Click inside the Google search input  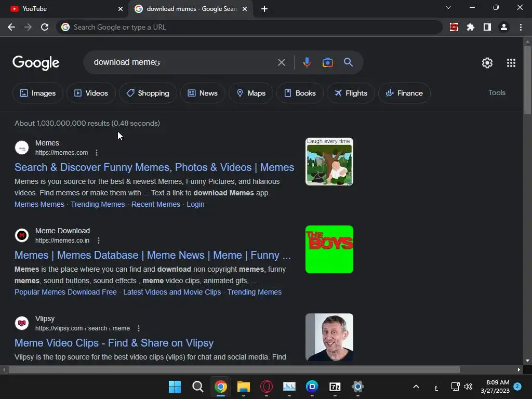[x=183, y=62]
